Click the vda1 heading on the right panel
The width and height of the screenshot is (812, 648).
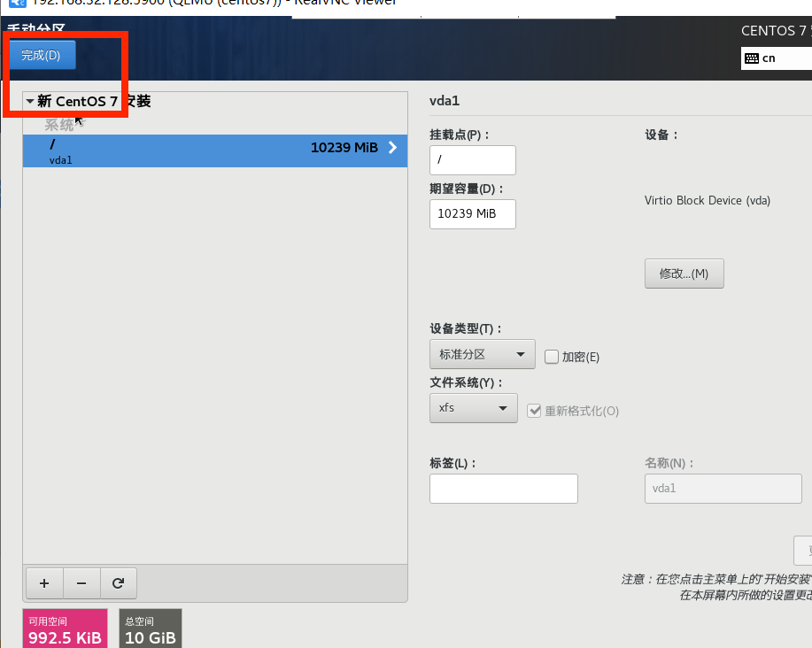coord(445,100)
